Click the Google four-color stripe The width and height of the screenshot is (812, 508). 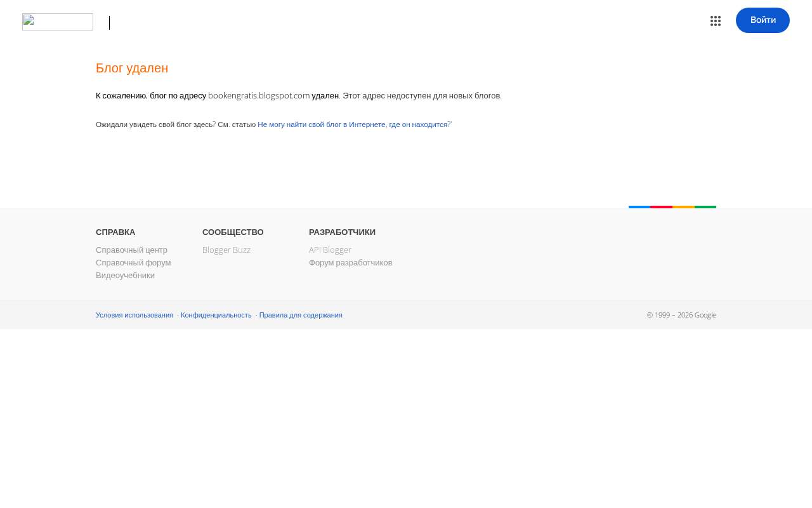tap(672, 207)
